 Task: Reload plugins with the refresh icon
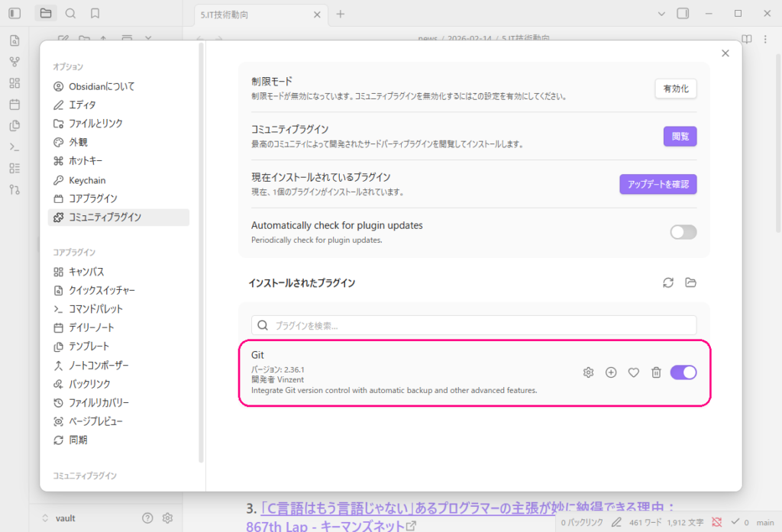click(x=668, y=282)
